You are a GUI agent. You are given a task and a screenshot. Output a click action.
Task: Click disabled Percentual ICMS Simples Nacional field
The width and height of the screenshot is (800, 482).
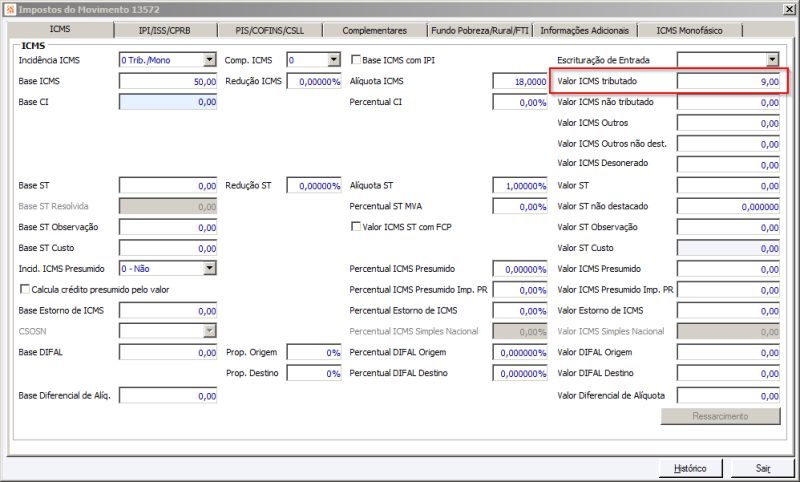[x=520, y=332]
